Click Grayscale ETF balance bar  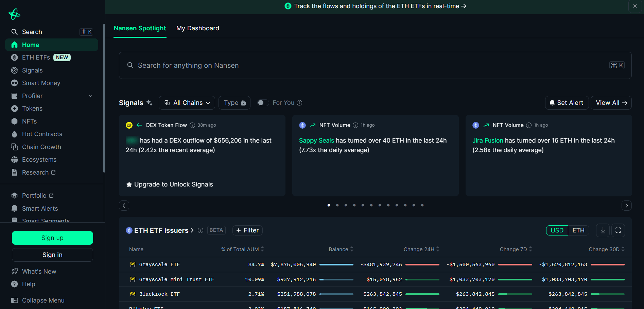336,264
